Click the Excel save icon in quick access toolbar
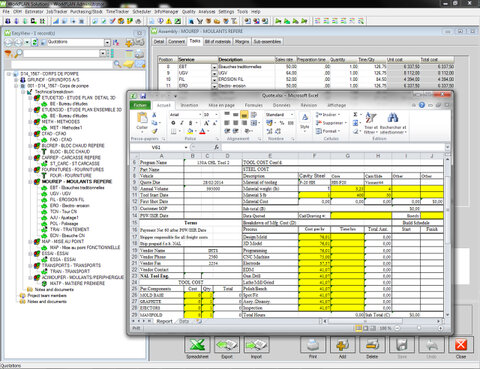Viewport: 480px width, 369px height. [x=143, y=96]
